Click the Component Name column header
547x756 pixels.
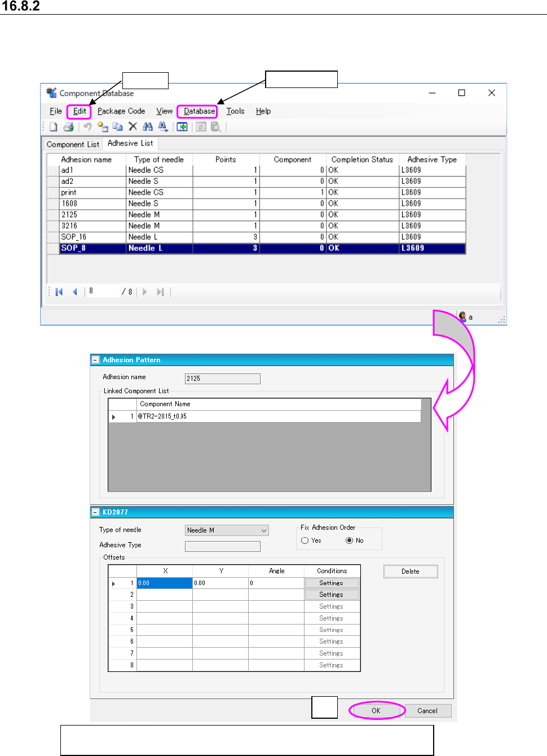(279, 404)
